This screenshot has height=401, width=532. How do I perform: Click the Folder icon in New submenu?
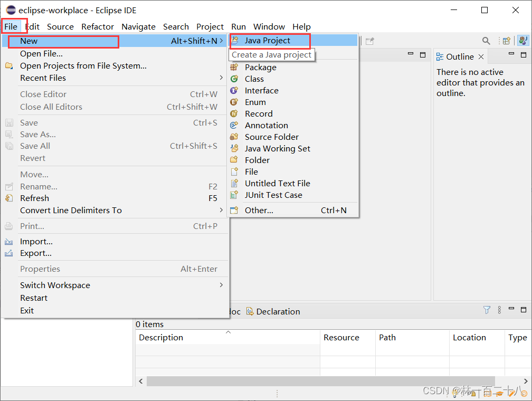coord(234,160)
